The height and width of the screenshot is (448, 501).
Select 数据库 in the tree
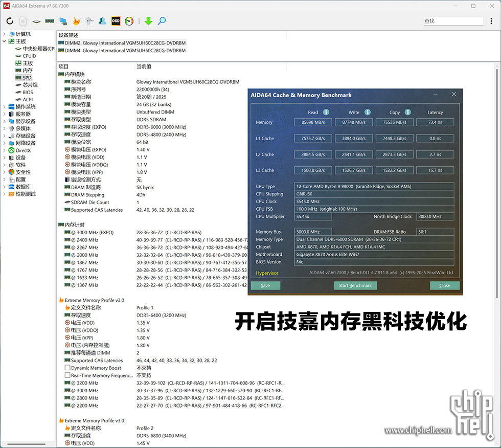[x=19, y=187]
